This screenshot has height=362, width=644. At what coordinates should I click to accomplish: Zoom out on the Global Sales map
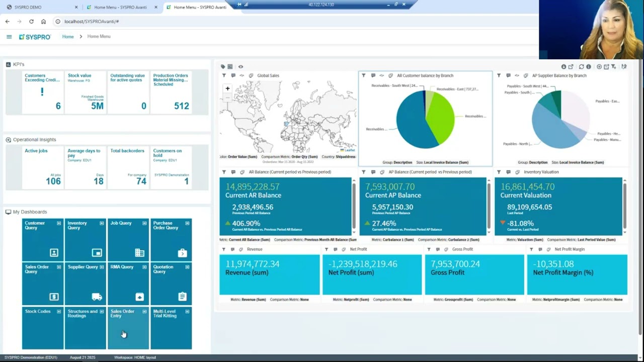click(227, 98)
